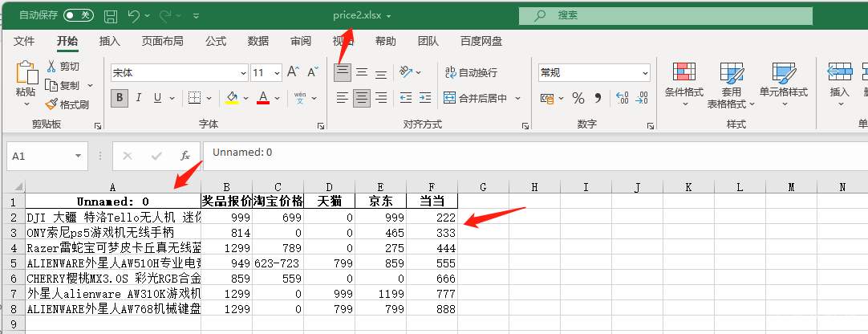This screenshot has height=334, width=868.
Task: Expand the Name Box A1 dropdown
Action: tap(78, 157)
